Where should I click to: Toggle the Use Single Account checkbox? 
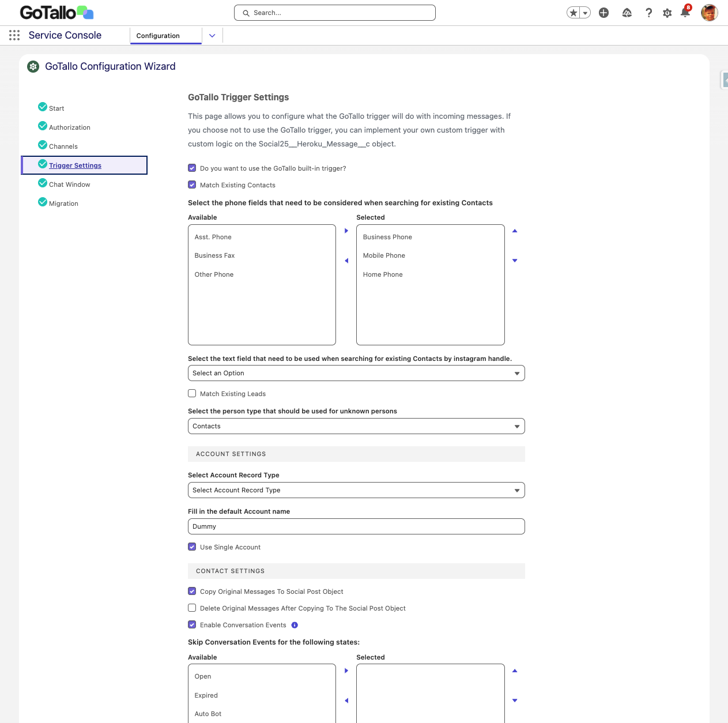[x=192, y=547]
